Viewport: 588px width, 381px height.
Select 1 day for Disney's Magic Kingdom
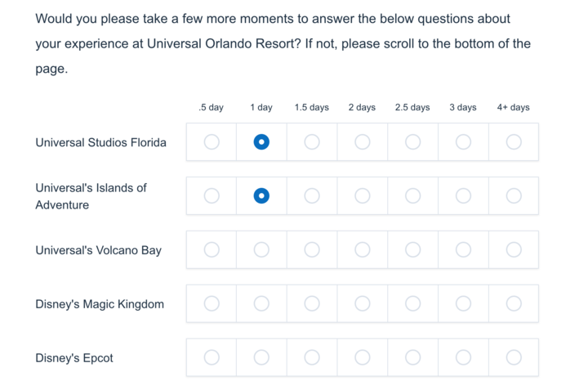[261, 303]
